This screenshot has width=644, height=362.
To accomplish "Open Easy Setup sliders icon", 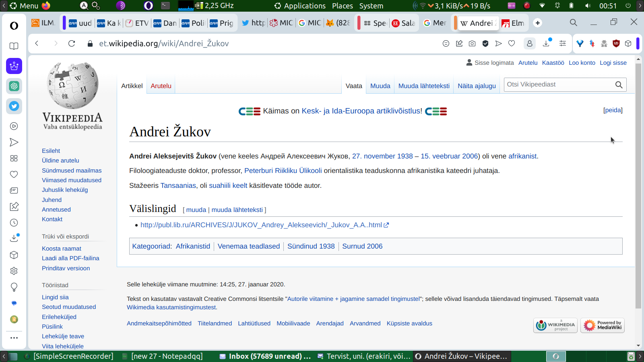I will [563, 43].
